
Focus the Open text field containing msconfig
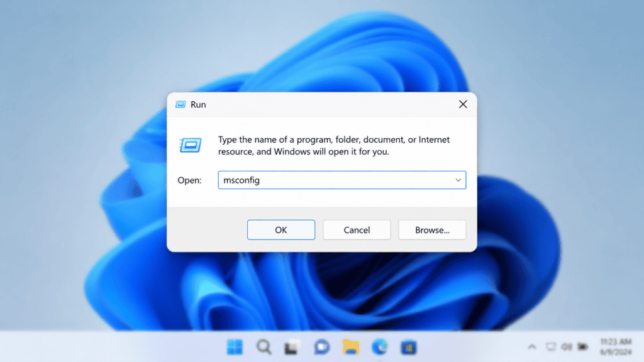pyautogui.click(x=341, y=180)
